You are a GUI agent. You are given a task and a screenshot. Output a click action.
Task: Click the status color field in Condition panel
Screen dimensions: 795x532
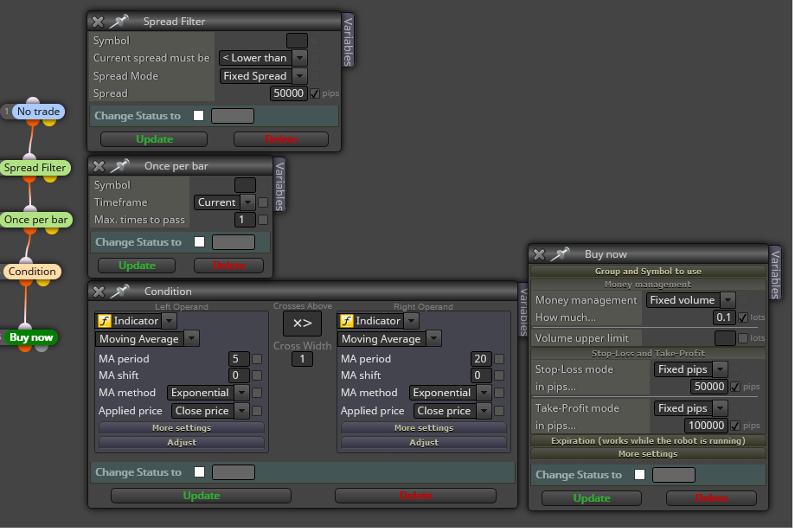point(234,472)
